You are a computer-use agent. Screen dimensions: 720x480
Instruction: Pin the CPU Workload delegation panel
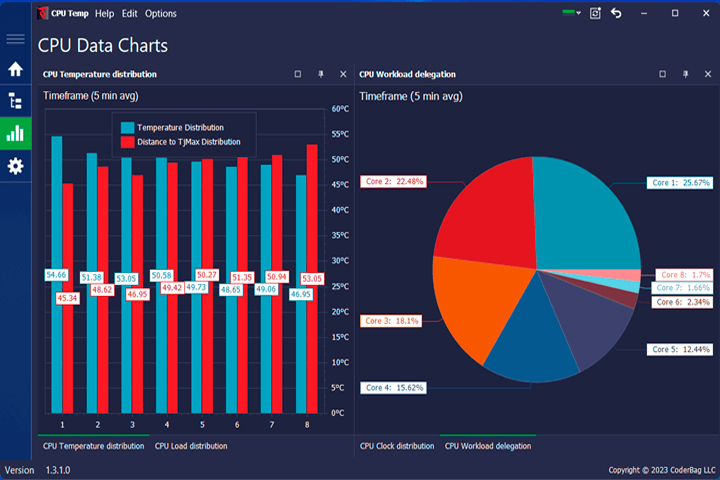coord(685,74)
